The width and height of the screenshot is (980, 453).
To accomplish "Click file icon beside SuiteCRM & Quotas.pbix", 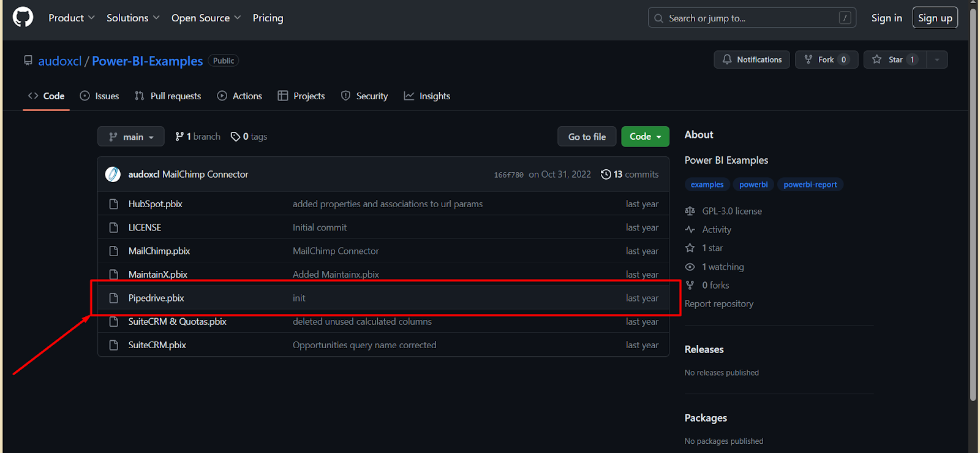I will (x=113, y=322).
